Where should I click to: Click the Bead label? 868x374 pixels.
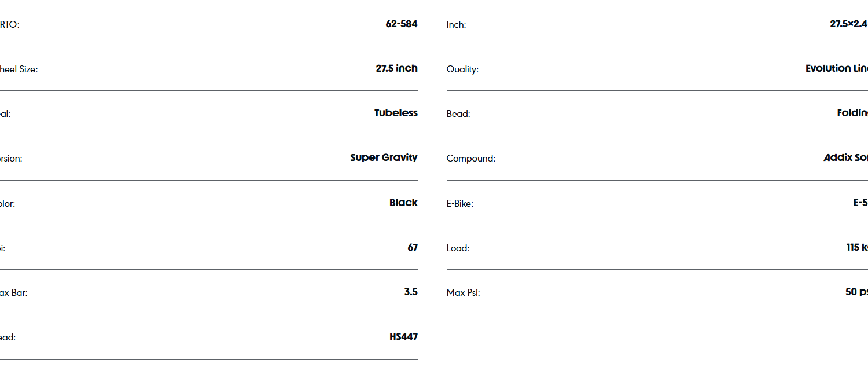point(458,114)
